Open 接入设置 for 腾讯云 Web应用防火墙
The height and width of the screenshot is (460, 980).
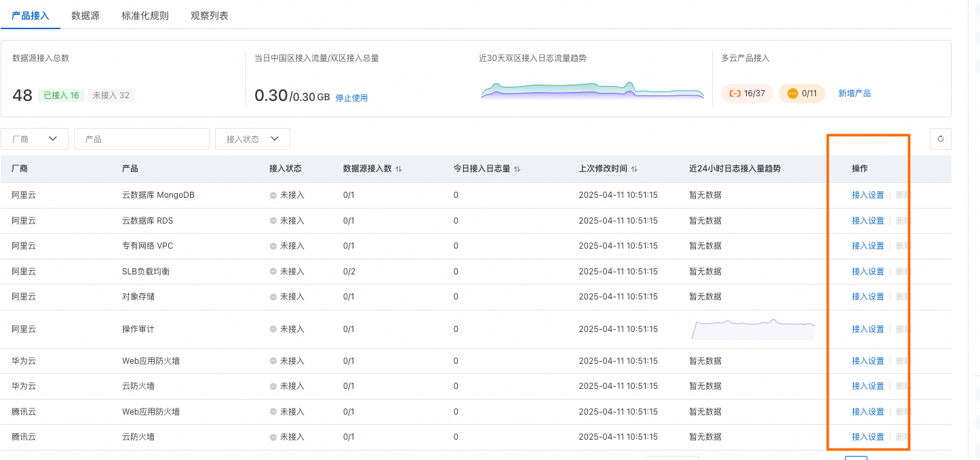[x=868, y=412]
